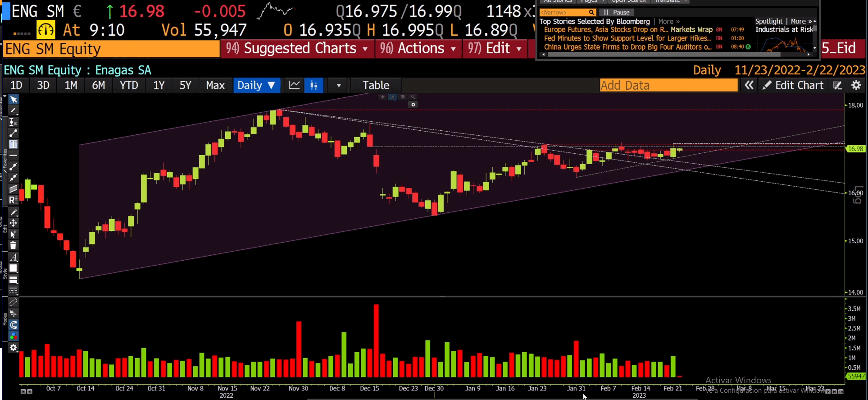Select the two-point line segment tool

click(14, 133)
